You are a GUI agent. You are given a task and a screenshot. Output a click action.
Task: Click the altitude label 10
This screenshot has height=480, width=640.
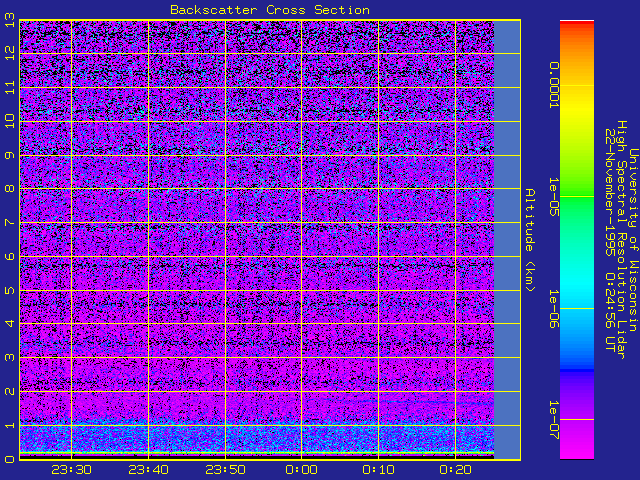(10, 121)
